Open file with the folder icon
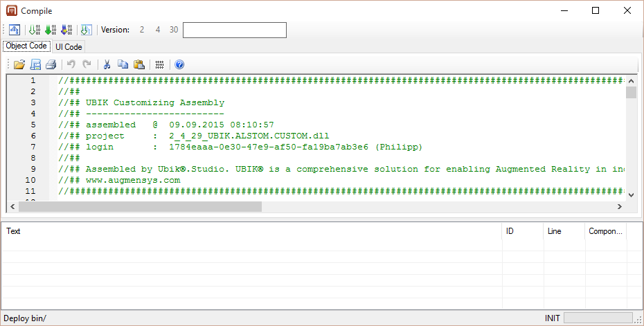 [x=19, y=64]
